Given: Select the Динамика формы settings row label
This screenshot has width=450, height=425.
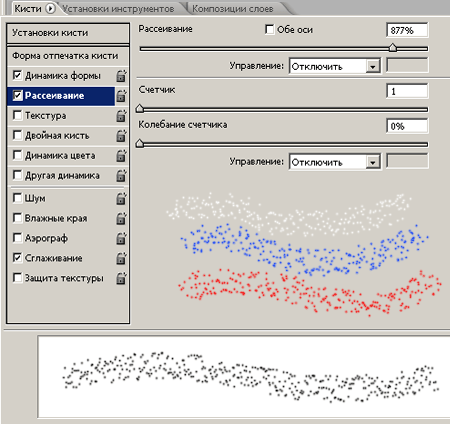Looking at the screenshot, I should click(63, 76).
